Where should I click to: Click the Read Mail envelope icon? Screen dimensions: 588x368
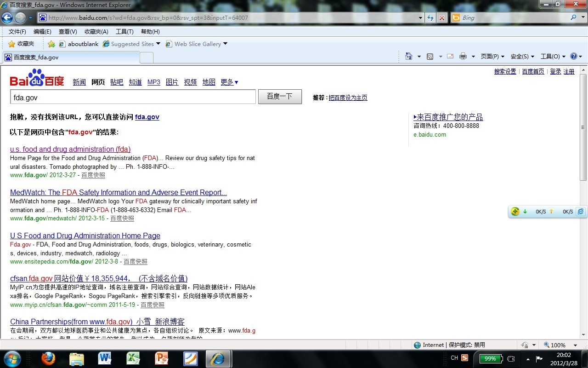pos(450,56)
